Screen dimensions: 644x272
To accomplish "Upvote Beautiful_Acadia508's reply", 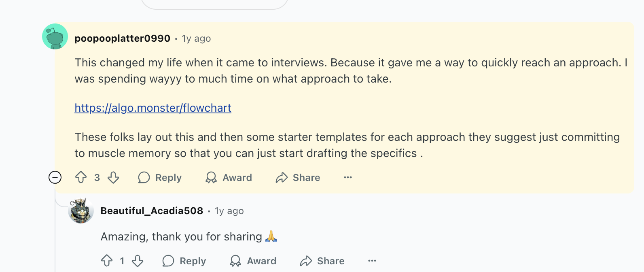I will coord(107,261).
